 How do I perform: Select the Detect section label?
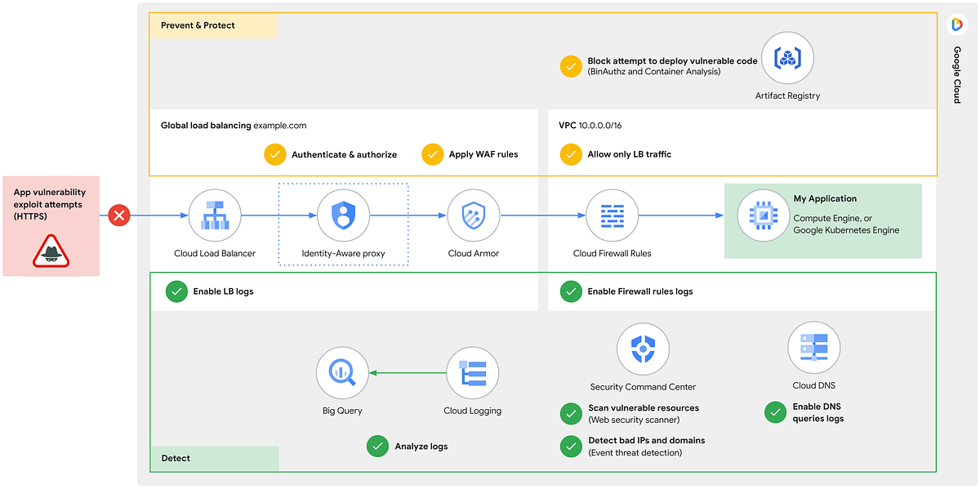(x=175, y=458)
